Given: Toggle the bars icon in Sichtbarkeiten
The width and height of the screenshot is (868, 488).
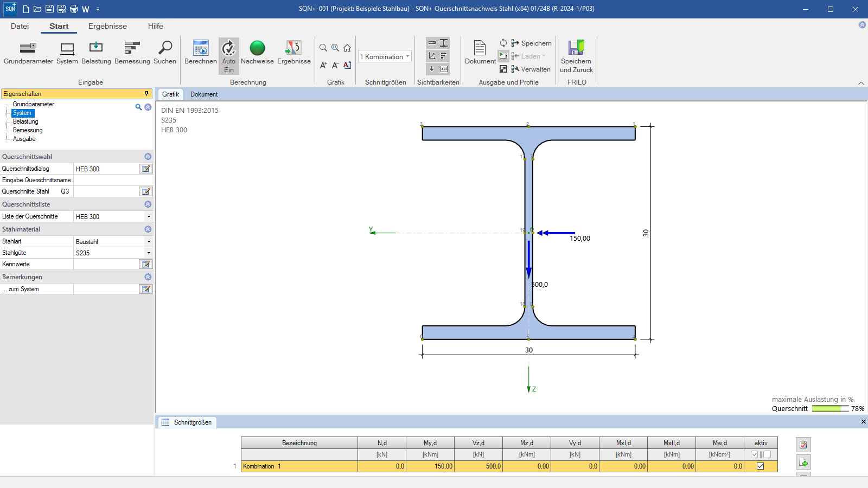Looking at the screenshot, I should pos(444,56).
